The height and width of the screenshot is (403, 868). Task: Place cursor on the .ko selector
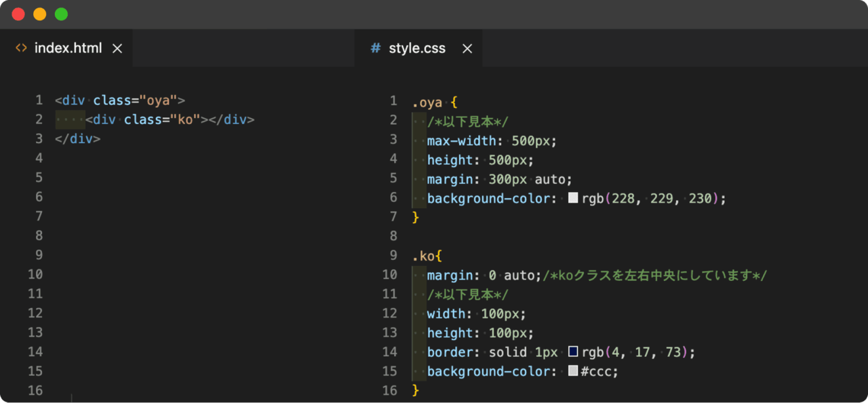424,256
